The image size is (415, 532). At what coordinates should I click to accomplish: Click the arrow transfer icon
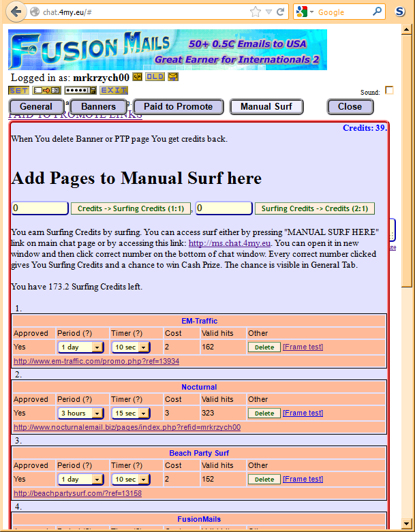pyautogui.click(x=46, y=90)
